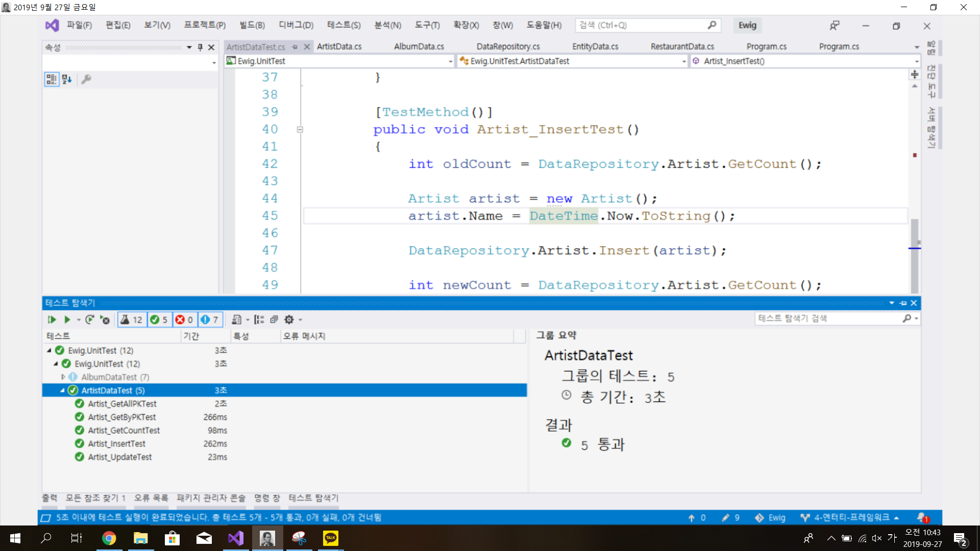Screen dimensions: 980x551
Task: Click the Group By hierarchy icon
Action: (x=259, y=319)
